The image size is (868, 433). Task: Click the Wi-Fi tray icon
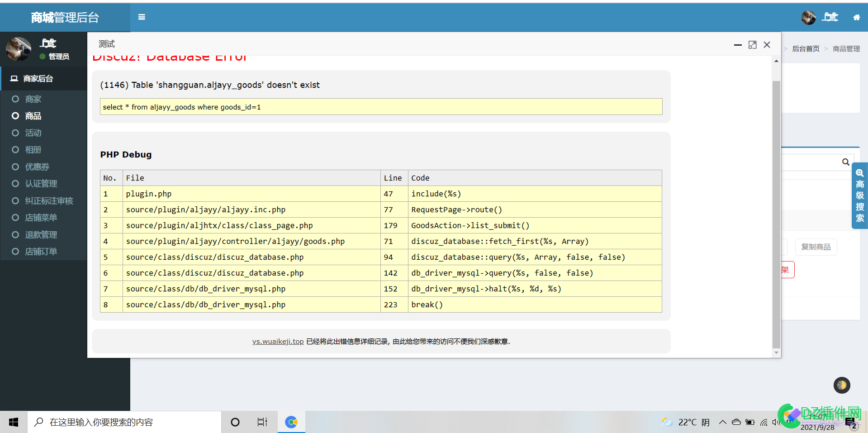point(764,422)
